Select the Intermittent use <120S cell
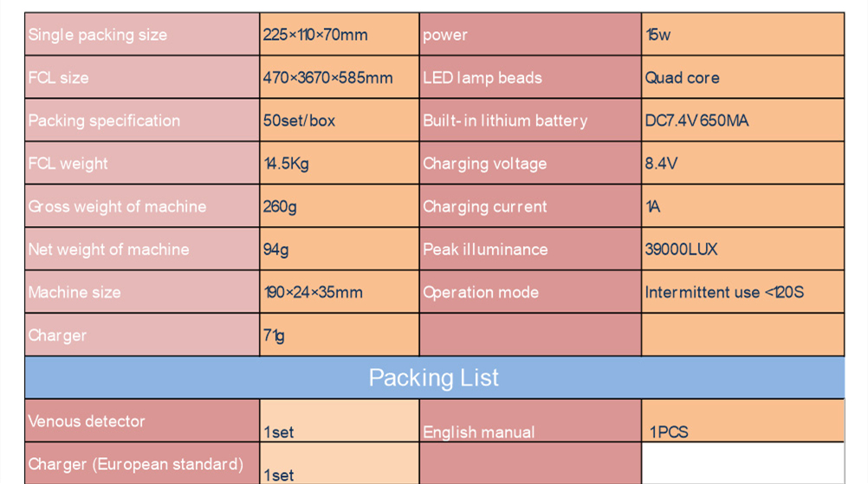 pos(743,292)
